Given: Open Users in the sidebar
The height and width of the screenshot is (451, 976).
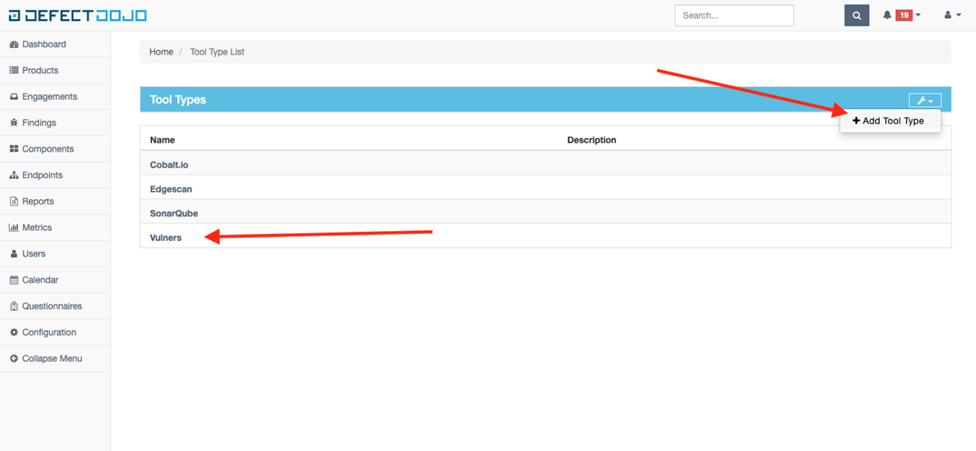Looking at the screenshot, I should (x=34, y=254).
